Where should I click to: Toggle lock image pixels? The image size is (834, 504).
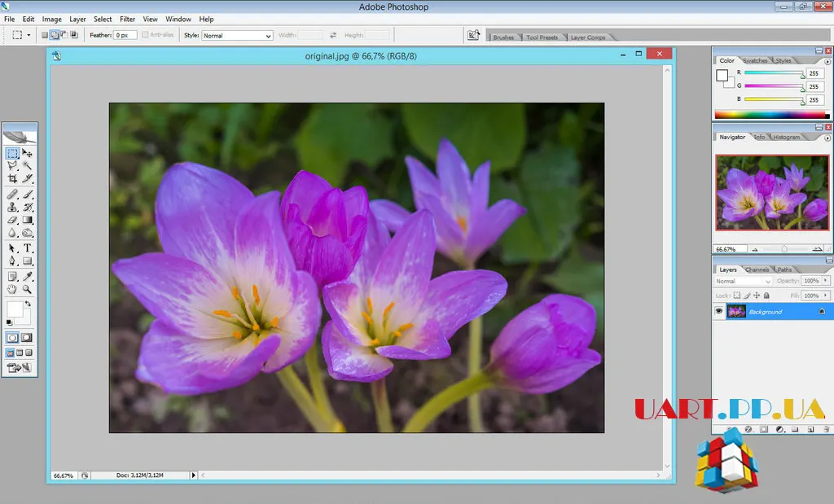747,295
